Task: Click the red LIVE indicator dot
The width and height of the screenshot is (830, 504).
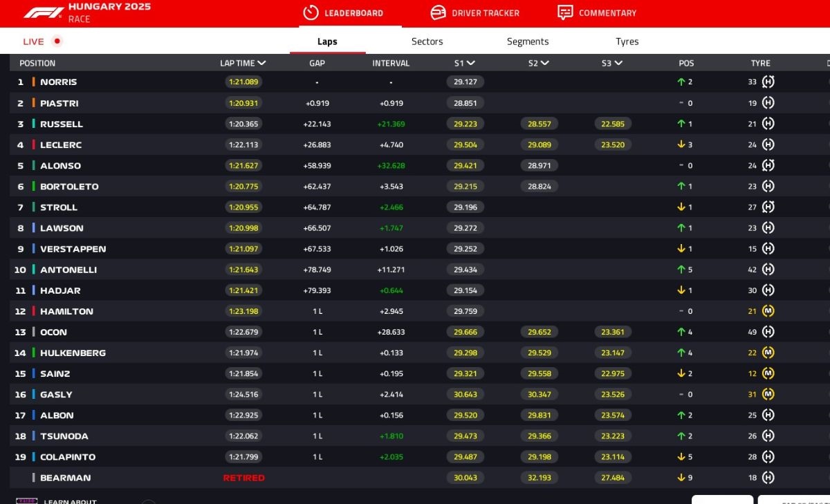Action: click(x=57, y=41)
